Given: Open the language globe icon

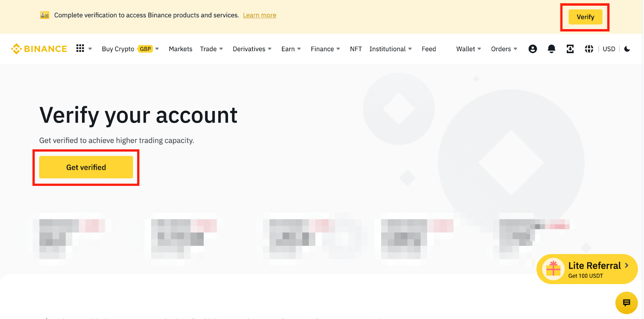Looking at the screenshot, I should (589, 49).
